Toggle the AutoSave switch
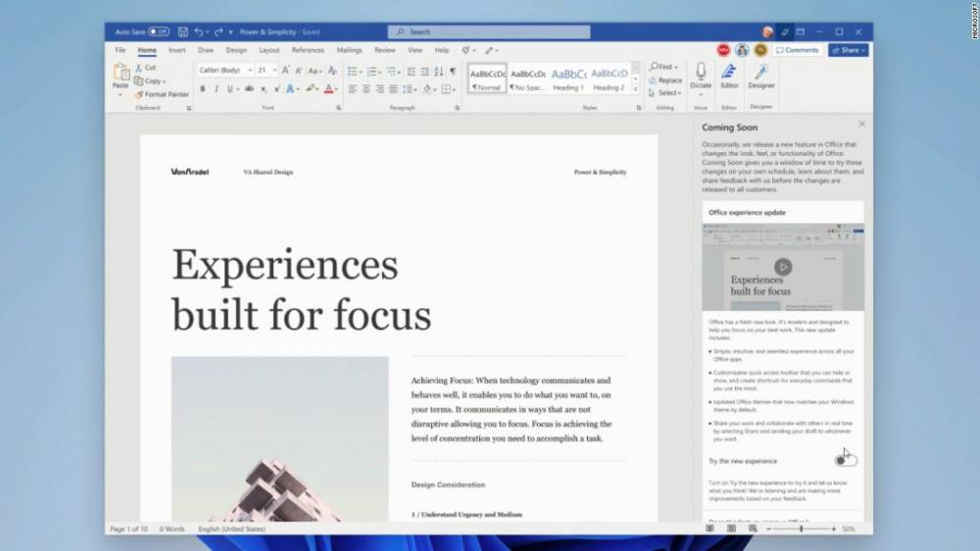 tap(158, 32)
